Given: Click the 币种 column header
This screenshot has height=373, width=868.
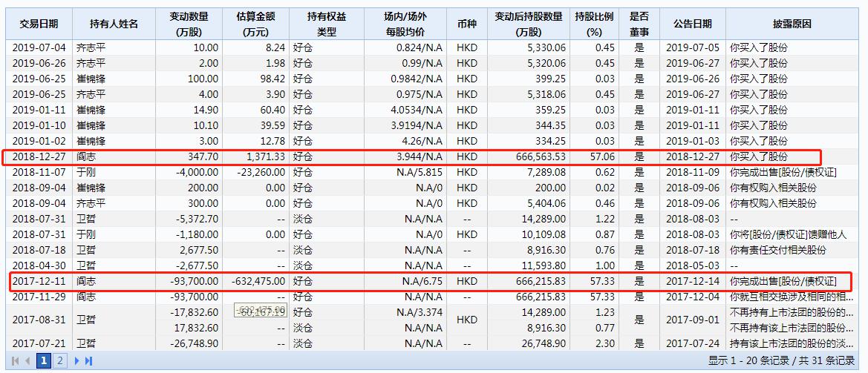Looking at the screenshot, I should [x=467, y=24].
